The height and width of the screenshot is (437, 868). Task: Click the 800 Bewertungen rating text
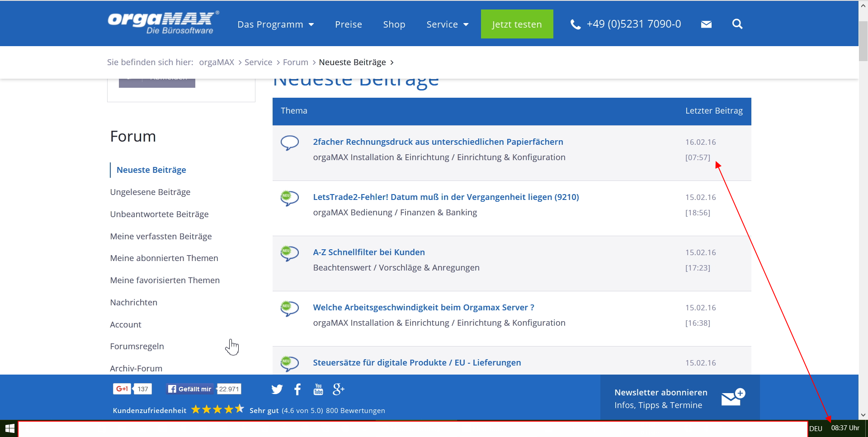(x=355, y=411)
